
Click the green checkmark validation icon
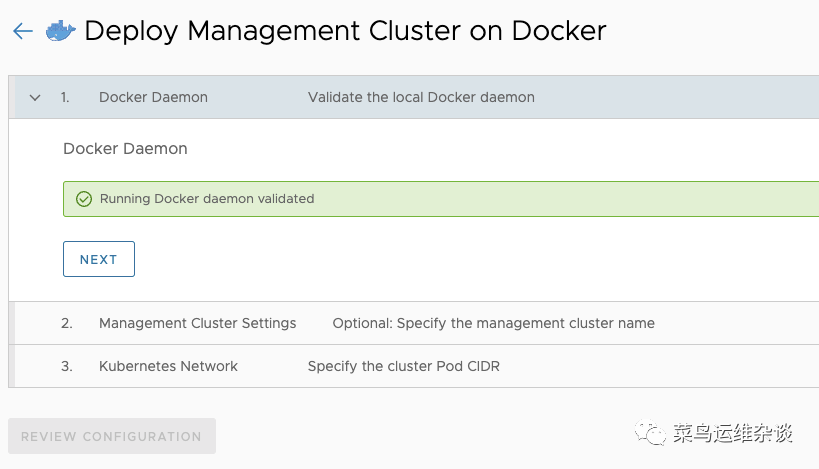click(x=84, y=199)
